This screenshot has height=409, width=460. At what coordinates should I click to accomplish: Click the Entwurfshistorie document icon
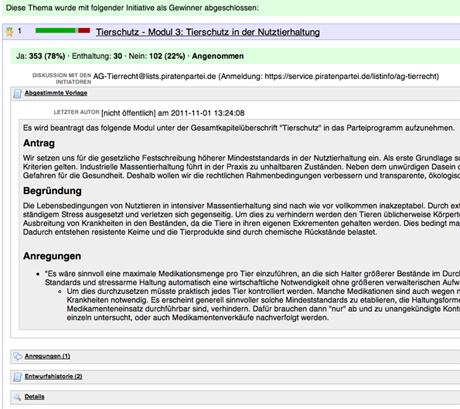point(17,377)
